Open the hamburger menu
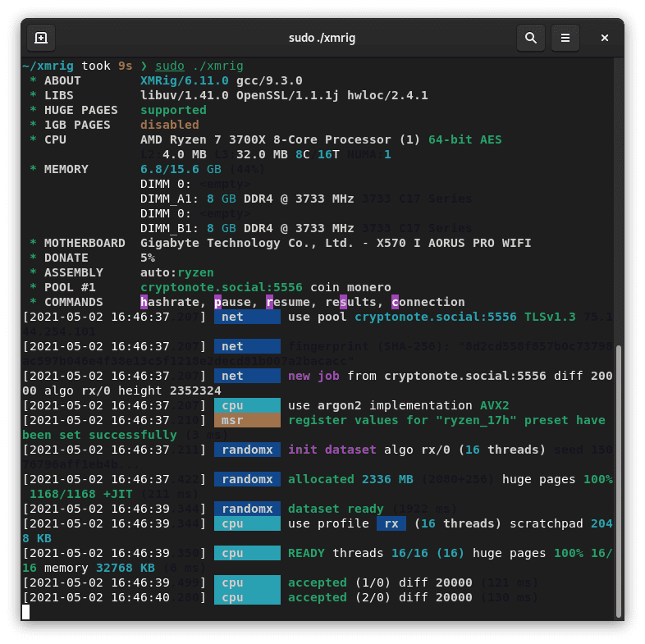 pos(565,38)
